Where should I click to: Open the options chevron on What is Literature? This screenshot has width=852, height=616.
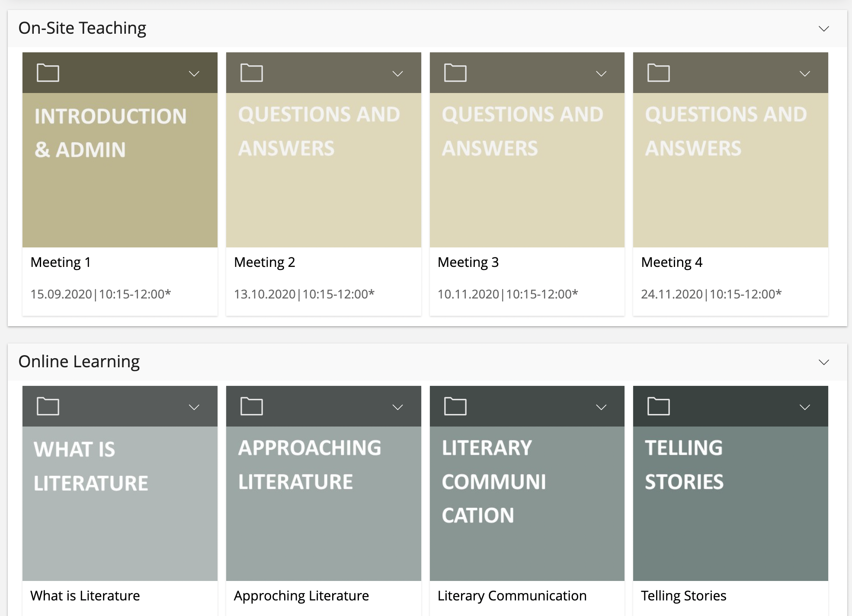pos(194,407)
